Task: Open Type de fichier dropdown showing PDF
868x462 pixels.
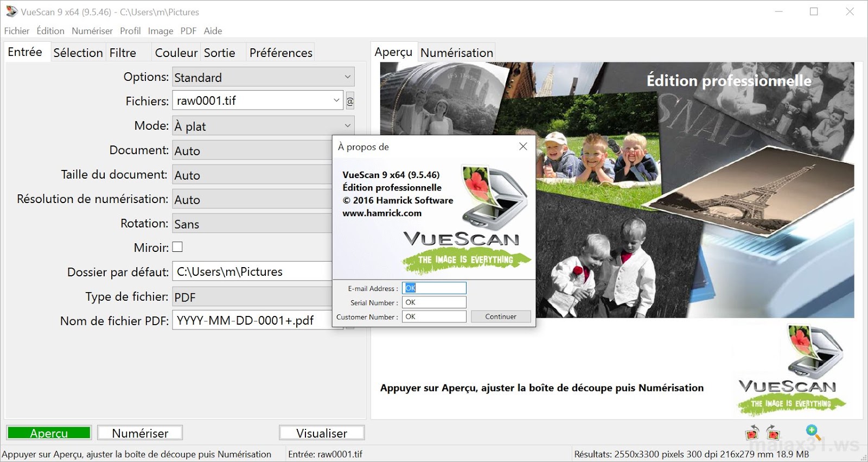Action: click(252, 297)
